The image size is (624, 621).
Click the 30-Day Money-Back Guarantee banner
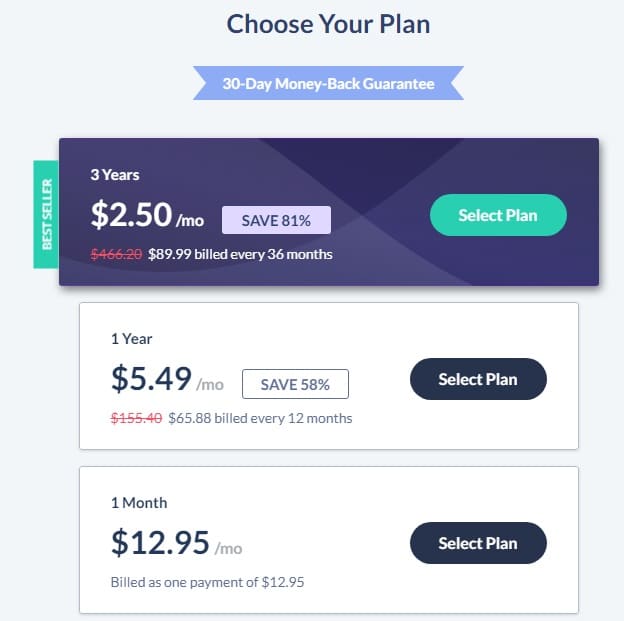[x=328, y=83]
